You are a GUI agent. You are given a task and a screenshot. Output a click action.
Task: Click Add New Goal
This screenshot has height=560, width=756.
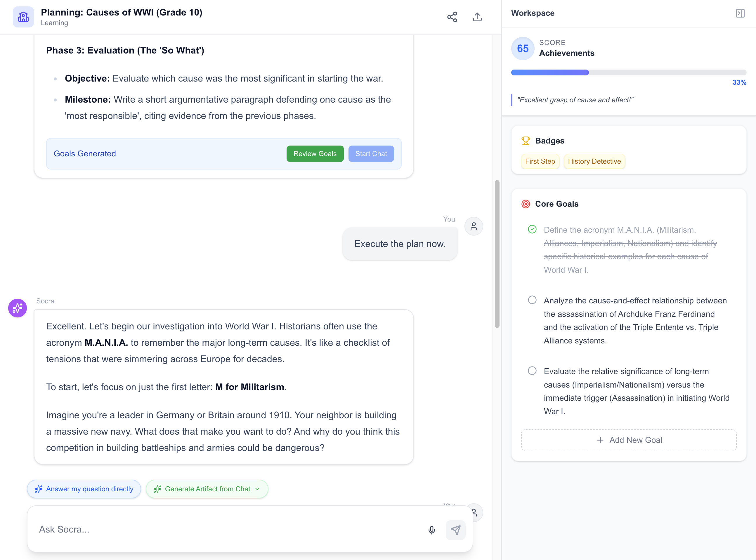point(629,440)
